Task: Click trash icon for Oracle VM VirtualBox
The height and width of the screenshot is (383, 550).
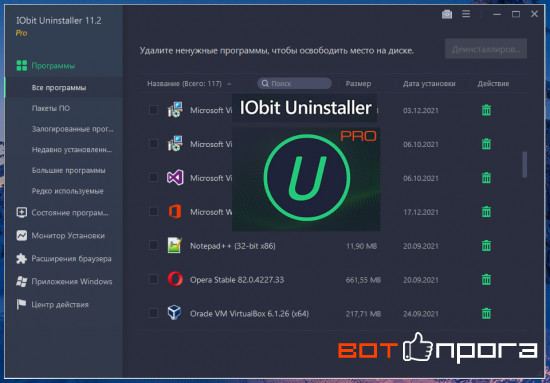Action: 486,313
